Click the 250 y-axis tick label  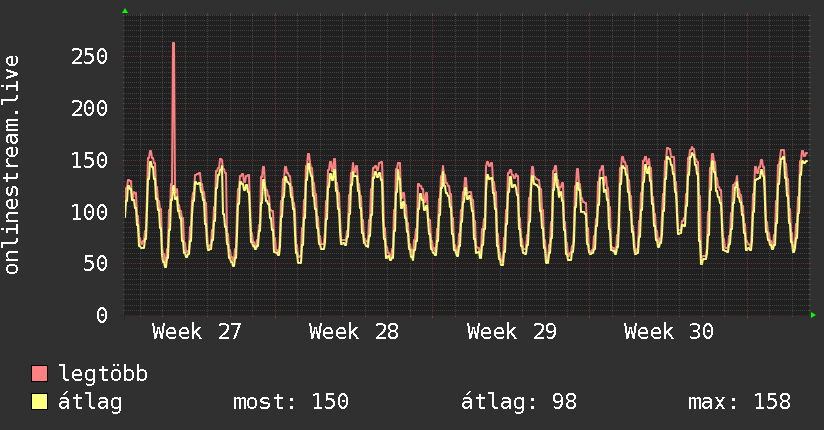coord(89,56)
